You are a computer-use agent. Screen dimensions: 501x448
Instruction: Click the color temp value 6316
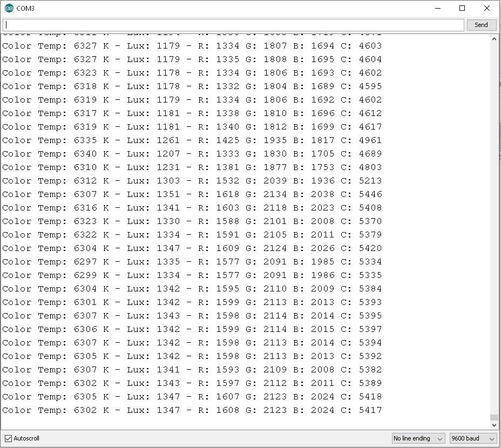pyautogui.click(x=85, y=208)
